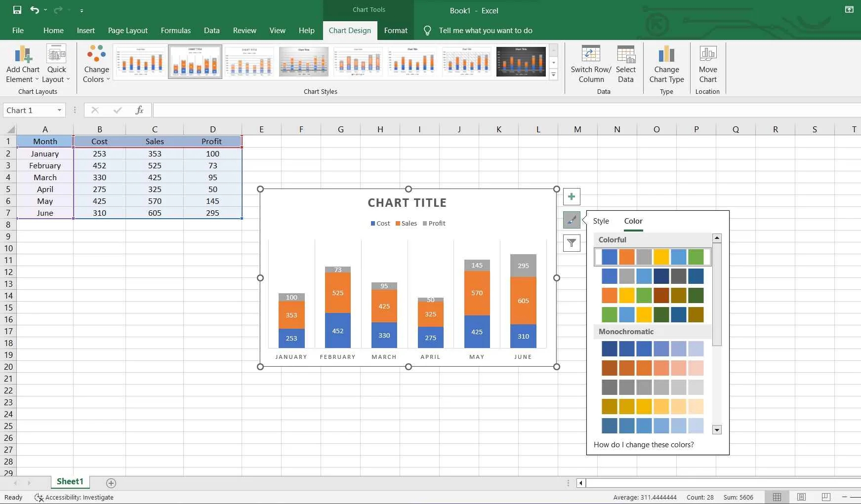Select the Quick Layout tool
This screenshot has width=861, height=504.
(x=56, y=63)
